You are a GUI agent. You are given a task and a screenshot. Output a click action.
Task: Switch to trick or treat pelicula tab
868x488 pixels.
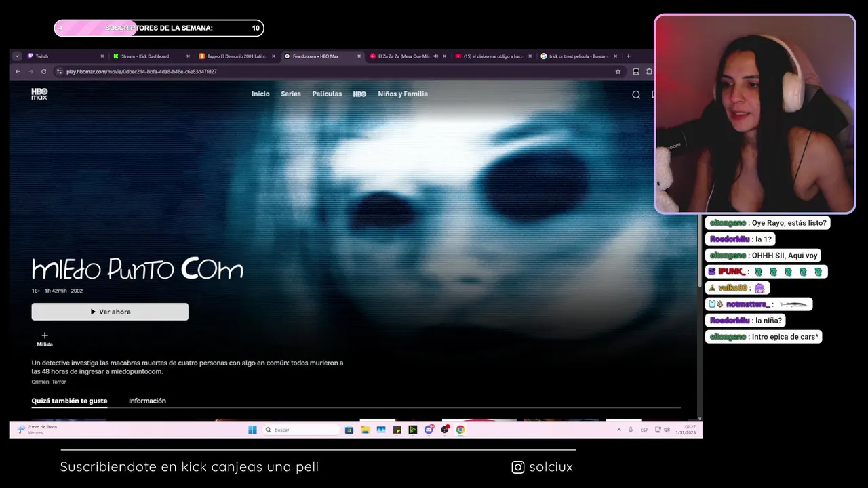(578, 56)
